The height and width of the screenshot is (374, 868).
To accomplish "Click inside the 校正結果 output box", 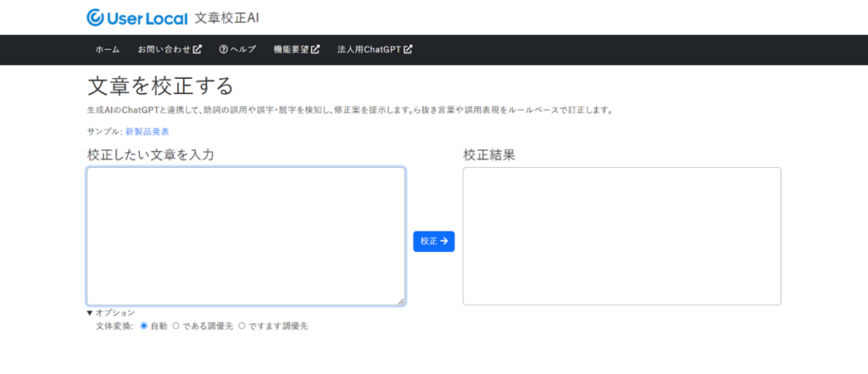I will 621,236.
